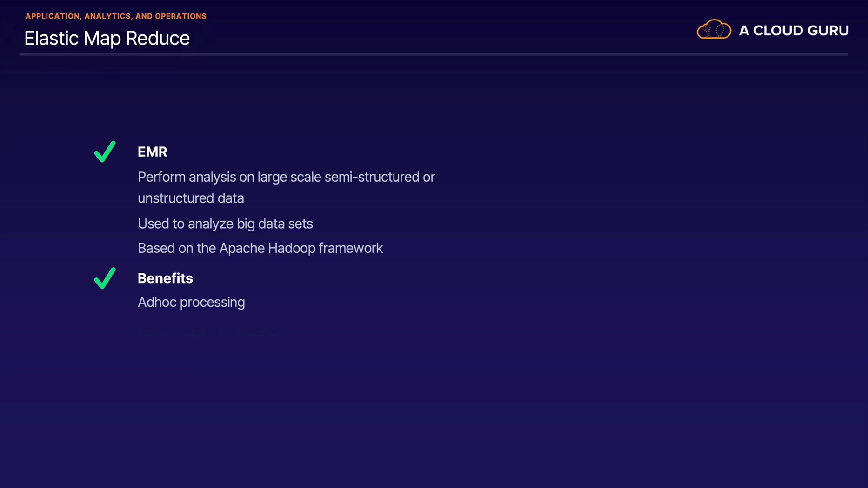868x488 pixels.
Task: Click the bold EMR heading
Action: coord(152,152)
